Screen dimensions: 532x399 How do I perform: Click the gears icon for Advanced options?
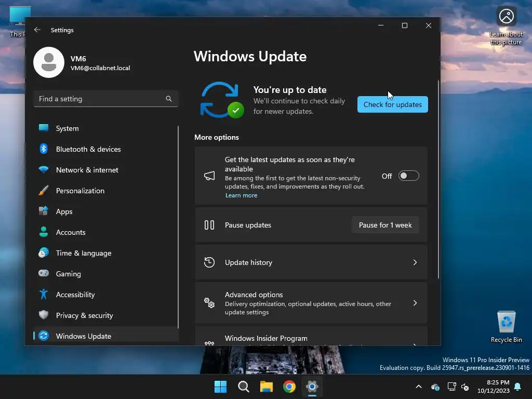pyautogui.click(x=209, y=303)
